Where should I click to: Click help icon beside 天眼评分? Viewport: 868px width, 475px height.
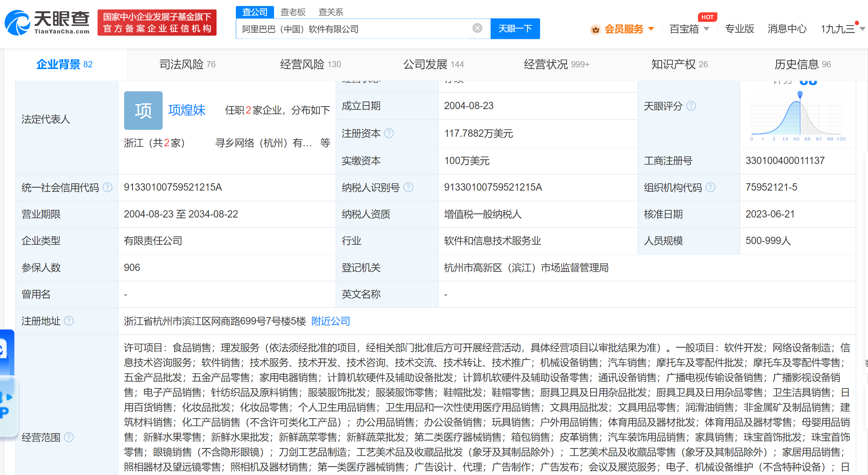coord(691,106)
